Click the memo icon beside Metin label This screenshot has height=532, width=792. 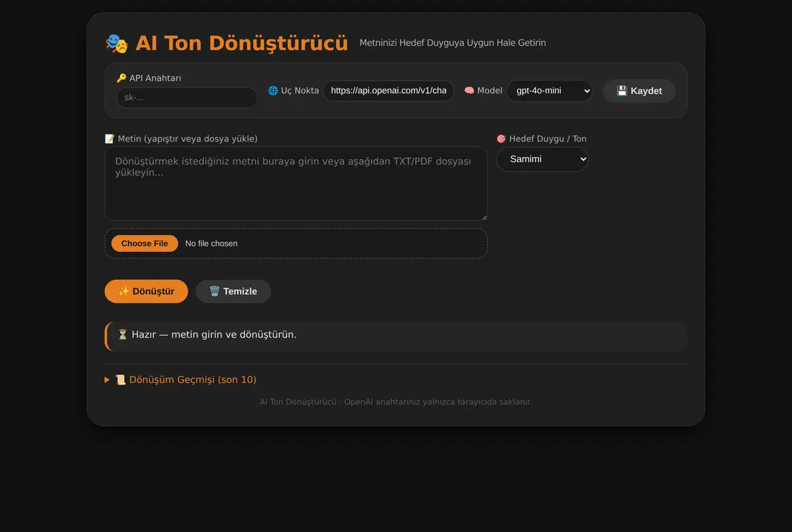point(110,139)
